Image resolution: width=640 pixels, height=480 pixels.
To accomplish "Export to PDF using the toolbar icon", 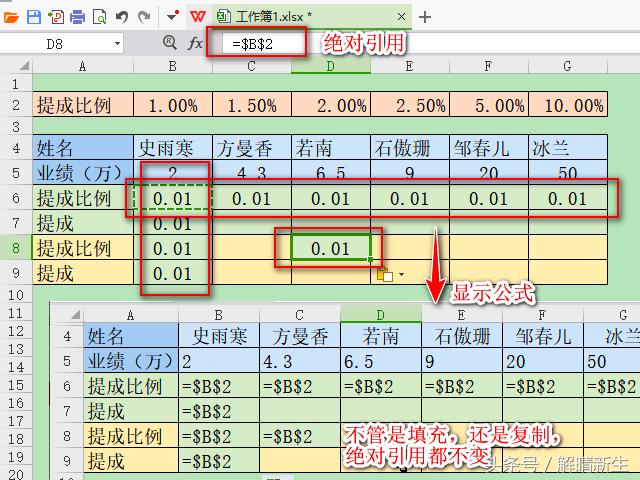I will tap(56, 17).
